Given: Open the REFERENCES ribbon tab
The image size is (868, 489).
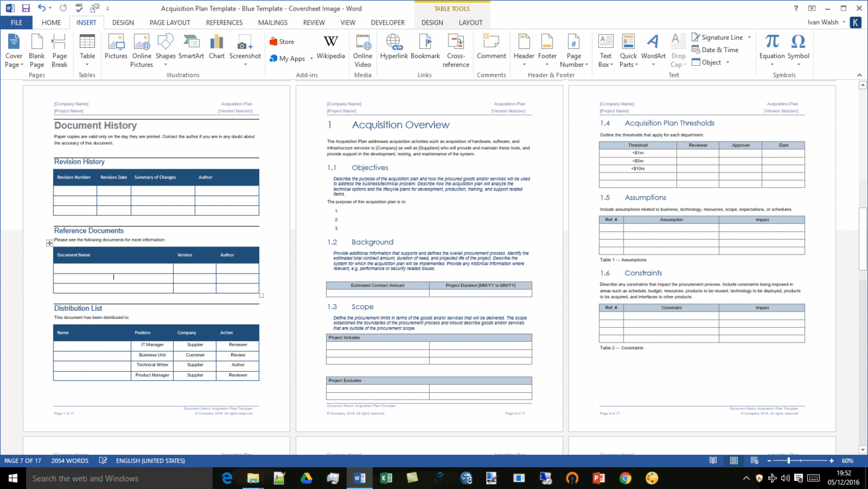Looking at the screenshot, I should pyautogui.click(x=224, y=22).
